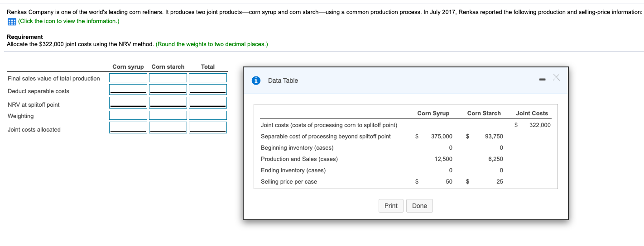Select Total final sales value field
644x246 pixels.
[x=208, y=78]
